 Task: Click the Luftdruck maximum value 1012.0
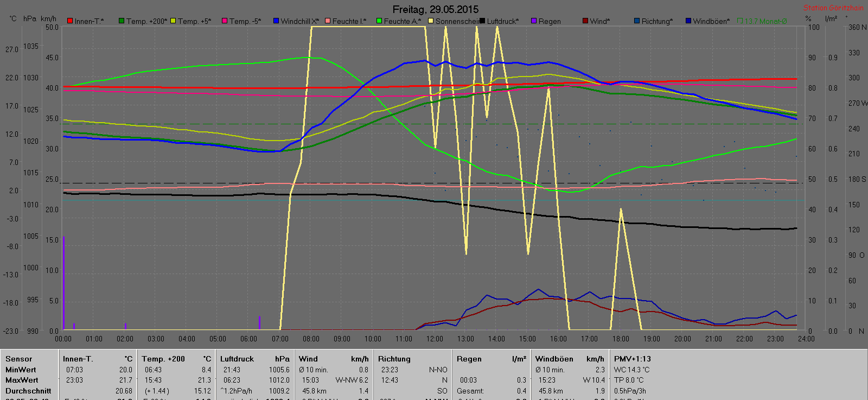[279, 380]
